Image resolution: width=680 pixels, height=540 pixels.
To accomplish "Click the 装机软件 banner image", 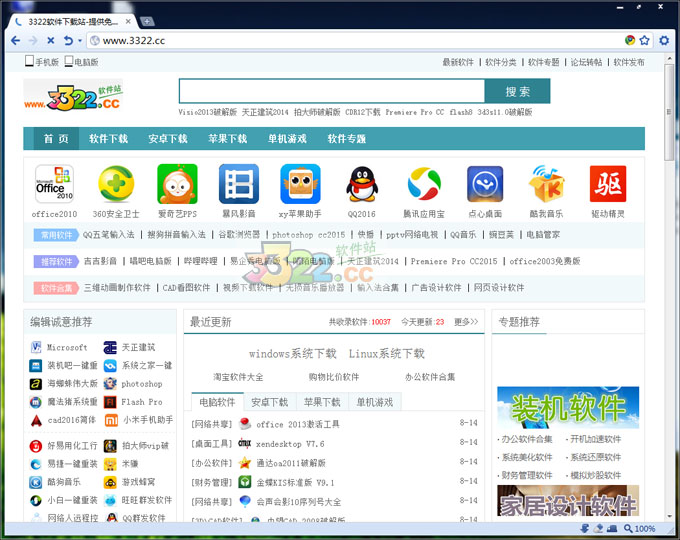I will [568, 407].
